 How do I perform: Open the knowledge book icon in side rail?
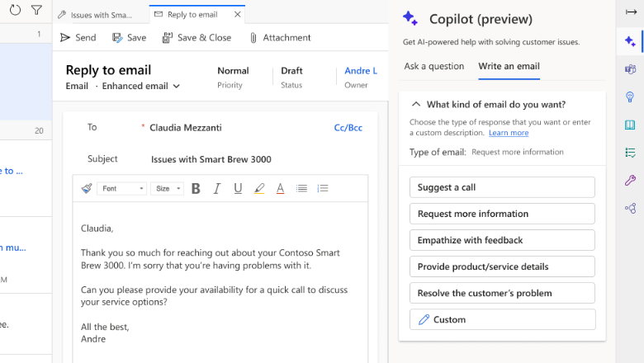630,125
